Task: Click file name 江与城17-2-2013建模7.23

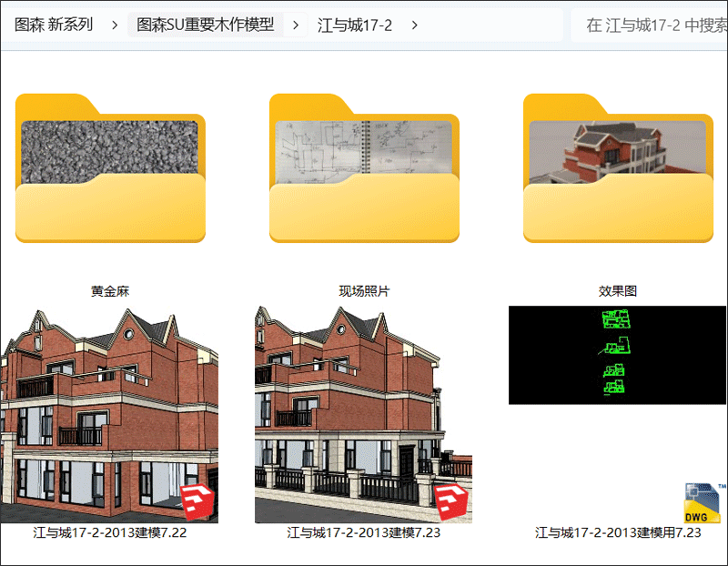Action: click(363, 532)
